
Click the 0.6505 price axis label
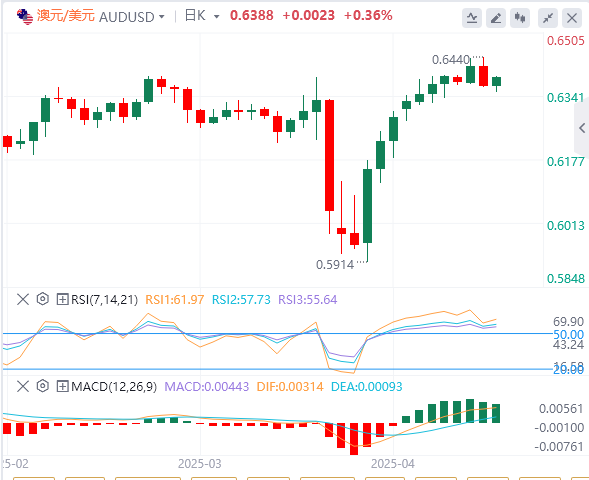[x=566, y=41]
